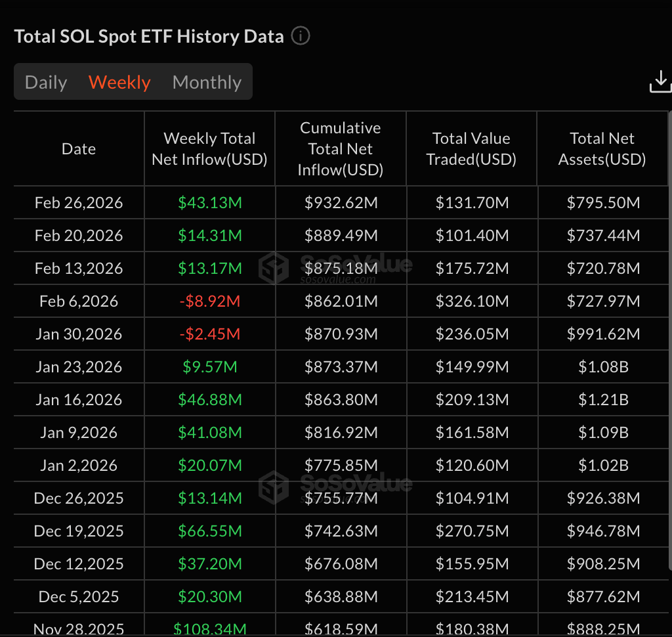Switch to the Daily tab

(x=46, y=82)
